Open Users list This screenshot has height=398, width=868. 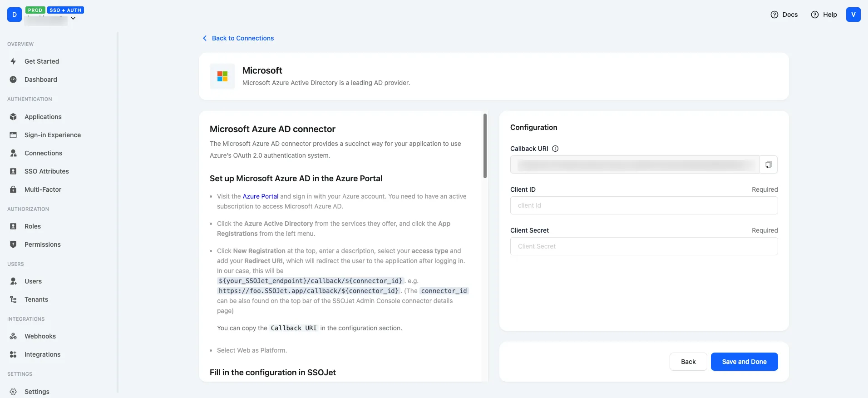tap(33, 281)
